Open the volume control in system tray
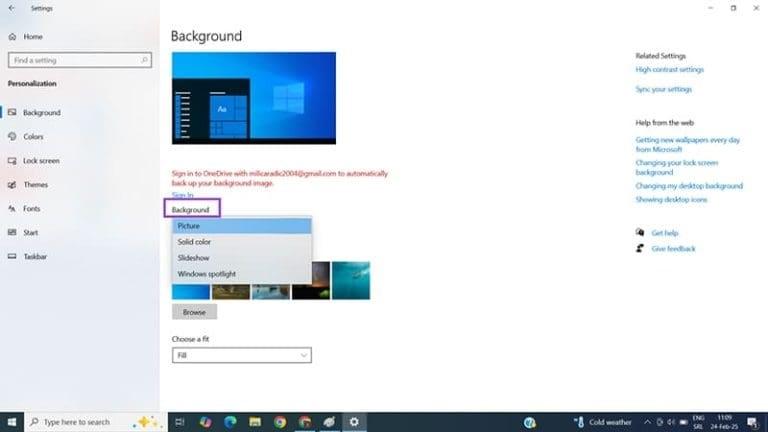Screen dimensions: 768x432 pyautogui.click(x=671, y=422)
